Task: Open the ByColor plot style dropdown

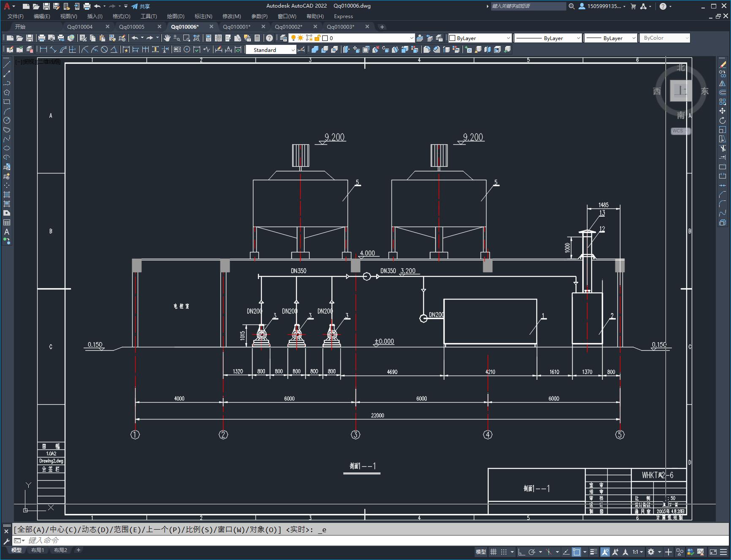Action: coord(665,38)
